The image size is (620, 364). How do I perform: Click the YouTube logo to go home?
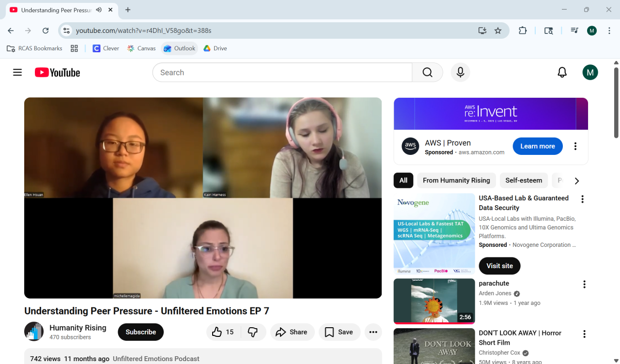(57, 73)
